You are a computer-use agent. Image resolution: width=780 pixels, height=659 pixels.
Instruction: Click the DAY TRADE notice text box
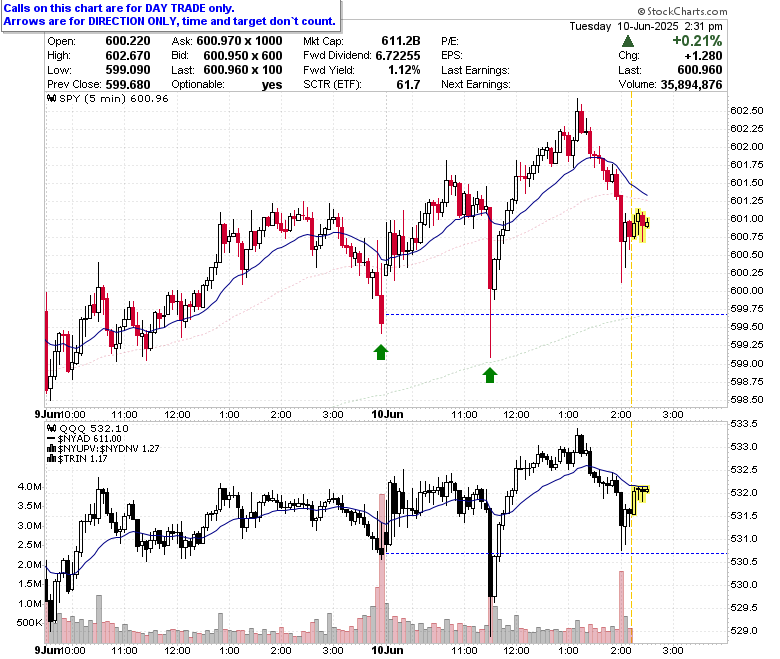171,15
